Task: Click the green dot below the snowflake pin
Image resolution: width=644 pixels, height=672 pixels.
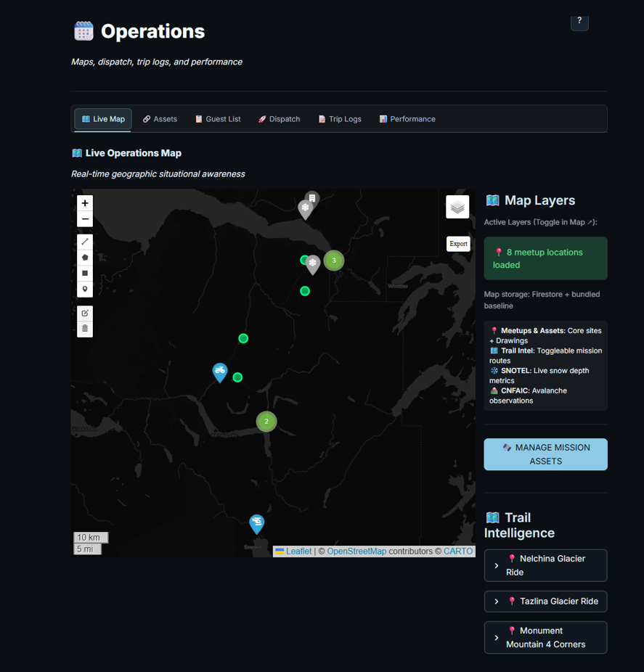Action: pyautogui.click(x=305, y=292)
